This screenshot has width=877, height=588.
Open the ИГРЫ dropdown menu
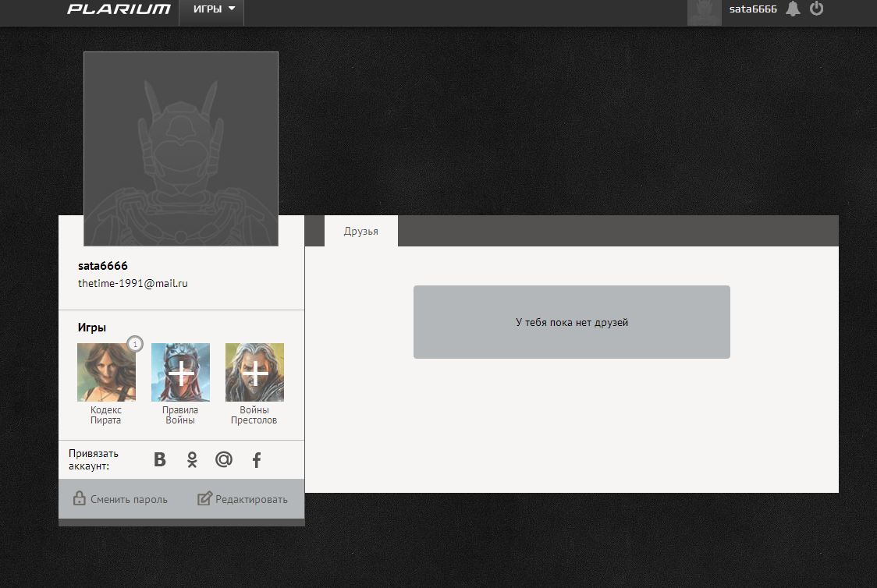[211, 9]
